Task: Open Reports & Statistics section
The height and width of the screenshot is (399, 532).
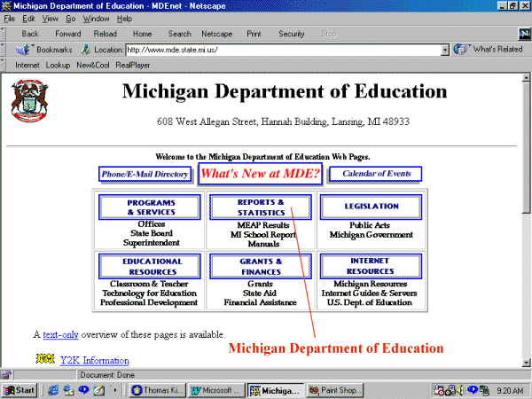Action: pos(261,207)
